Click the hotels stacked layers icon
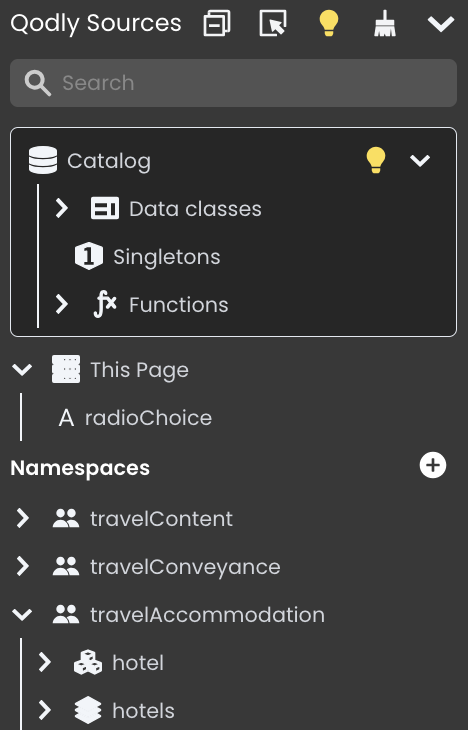The width and height of the screenshot is (468, 730). click(x=88, y=710)
